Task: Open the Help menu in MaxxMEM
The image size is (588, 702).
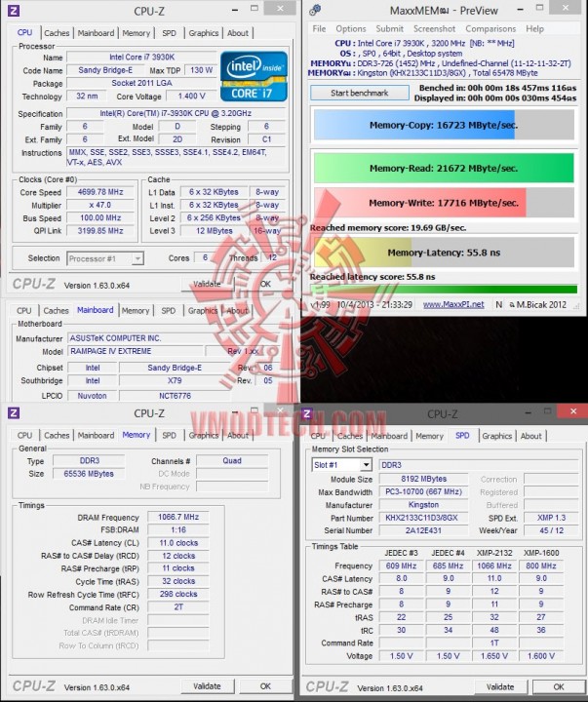Action: pos(534,28)
